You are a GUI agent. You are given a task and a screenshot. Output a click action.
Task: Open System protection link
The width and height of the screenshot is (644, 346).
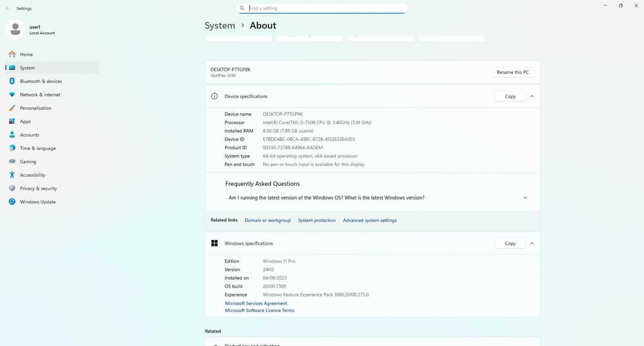[317, 220]
